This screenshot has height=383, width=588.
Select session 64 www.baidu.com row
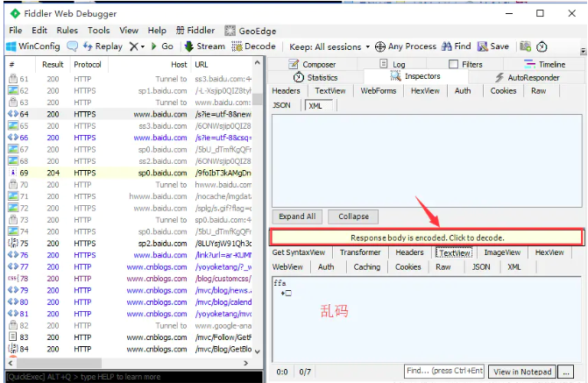tap(130, 114)
